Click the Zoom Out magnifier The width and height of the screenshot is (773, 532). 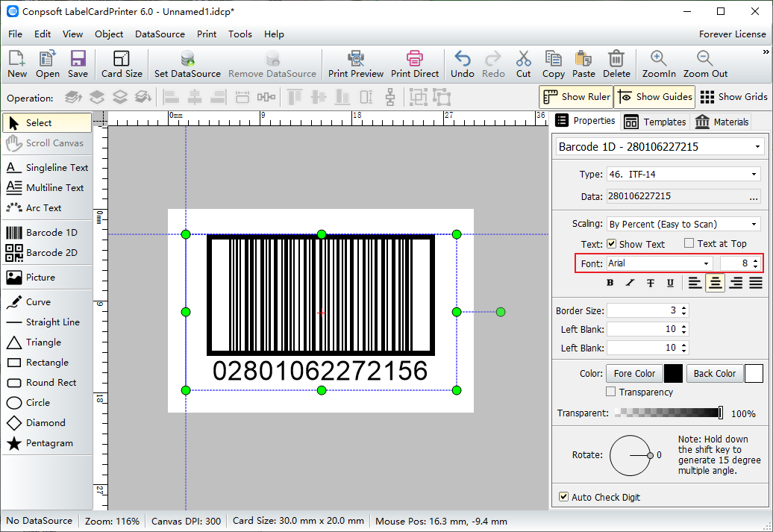[705, 63]
